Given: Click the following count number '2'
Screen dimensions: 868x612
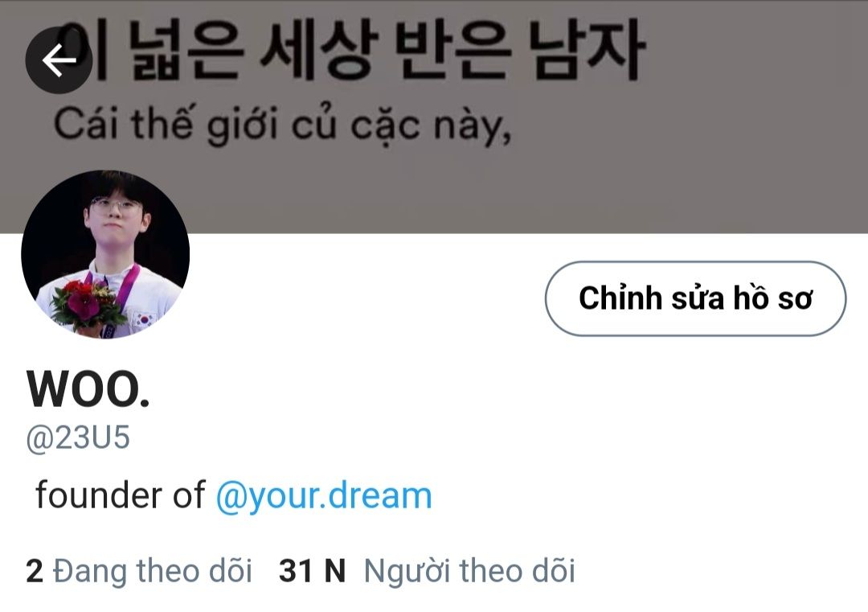Looking at the screenshot, I should (35, 571).
